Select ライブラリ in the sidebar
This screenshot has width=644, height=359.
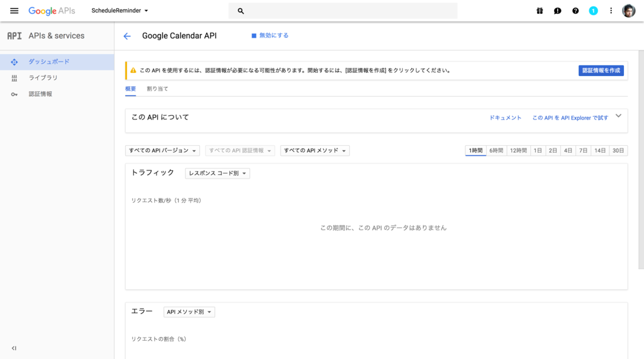pyautogui.click(x=57, y=78)
